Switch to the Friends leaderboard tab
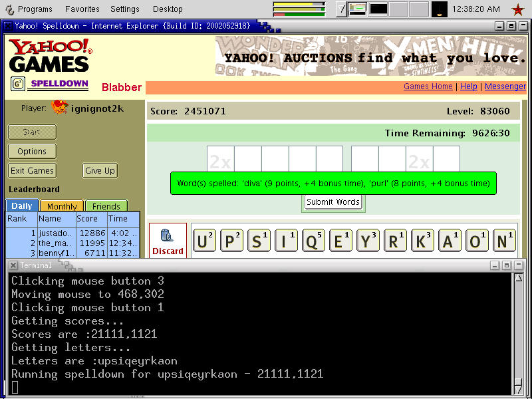Viewport: 532px width, 399px height. 106,205
